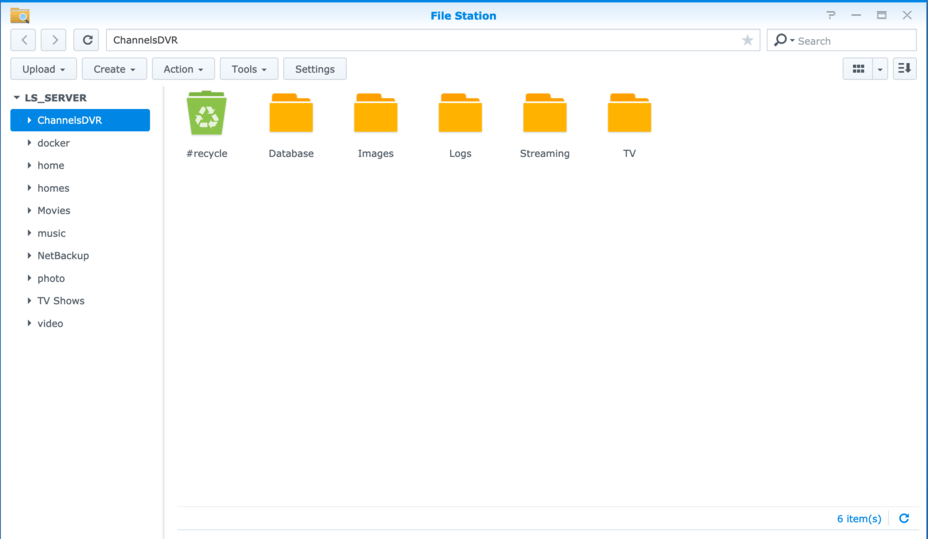This screenshot has height=539, width=928.
Task: Open the view mode dropdown arrow
Action: pos(880,69)
